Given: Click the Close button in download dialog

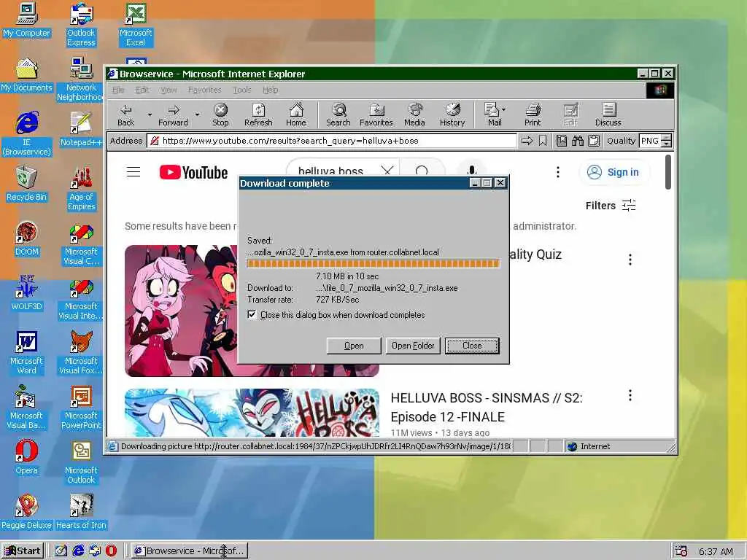Looking at the screenshot, I should 472,346.
